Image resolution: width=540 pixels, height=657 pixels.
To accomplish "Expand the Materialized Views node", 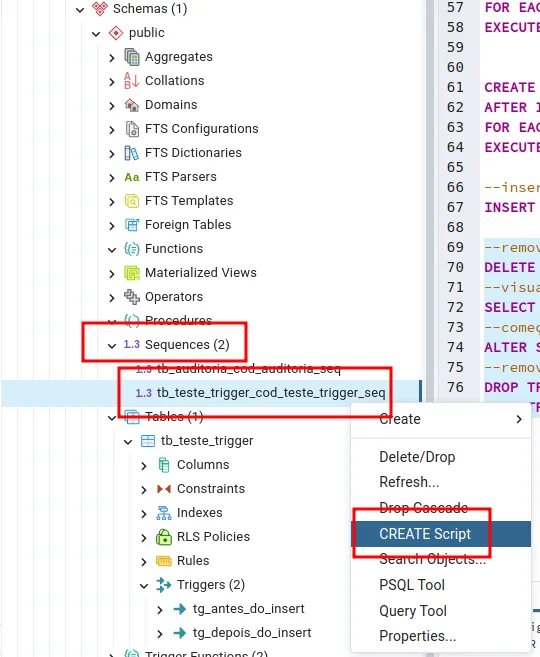I will (x=112, y=274).
